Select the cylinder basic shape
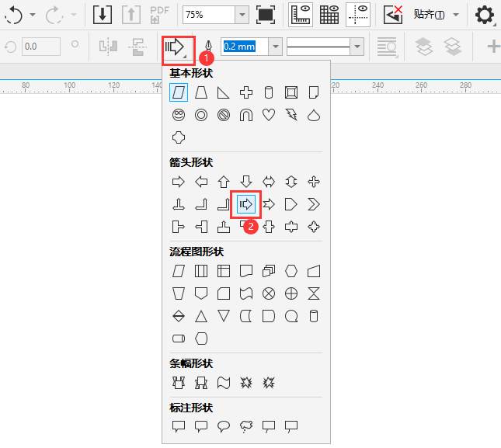The height and width of the screenshot is (448, 501). (269, 92)
